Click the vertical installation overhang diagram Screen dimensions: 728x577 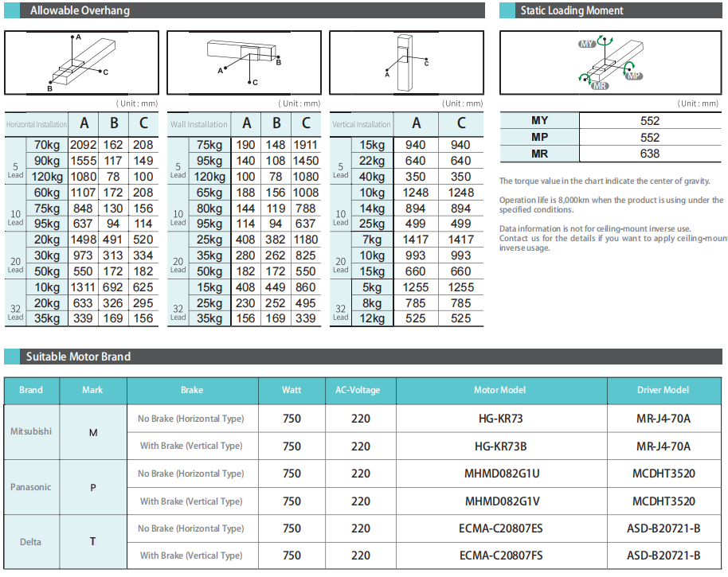click(x=406, y=64)
